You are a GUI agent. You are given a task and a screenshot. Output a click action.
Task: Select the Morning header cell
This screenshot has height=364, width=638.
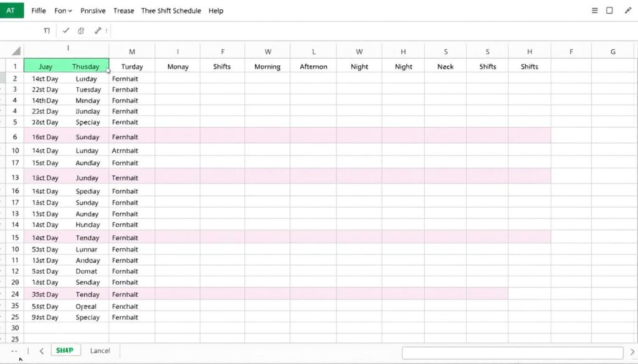[267, 66]
